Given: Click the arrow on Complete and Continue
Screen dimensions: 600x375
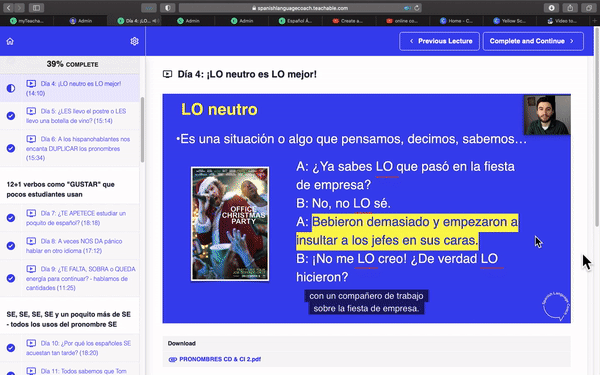Looking at the screenshot, I should pyautogui.click(x=572, y=41).
